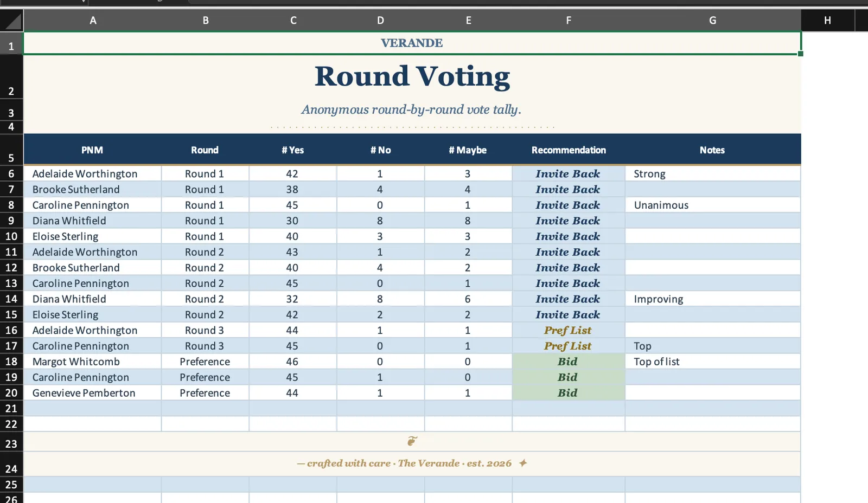Select column G header
Viewport: 868px width, 503px height.
713,21
